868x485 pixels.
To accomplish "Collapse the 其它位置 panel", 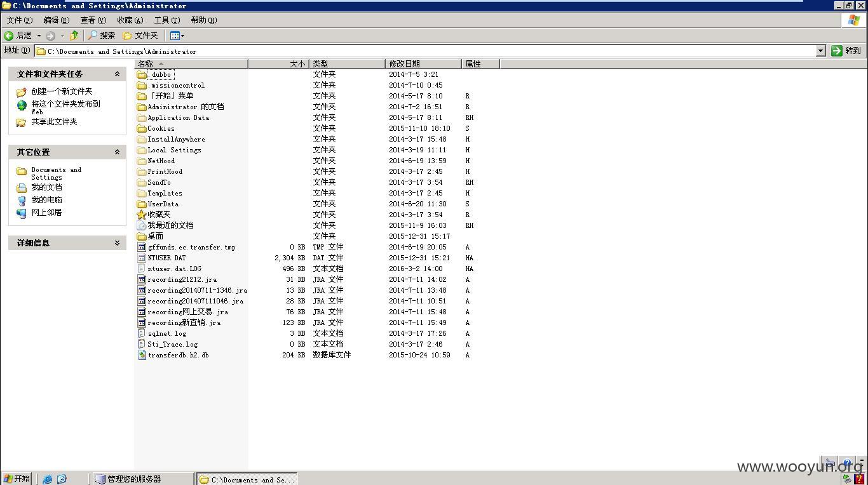I will pyautogui.click(x=117, y=152).
